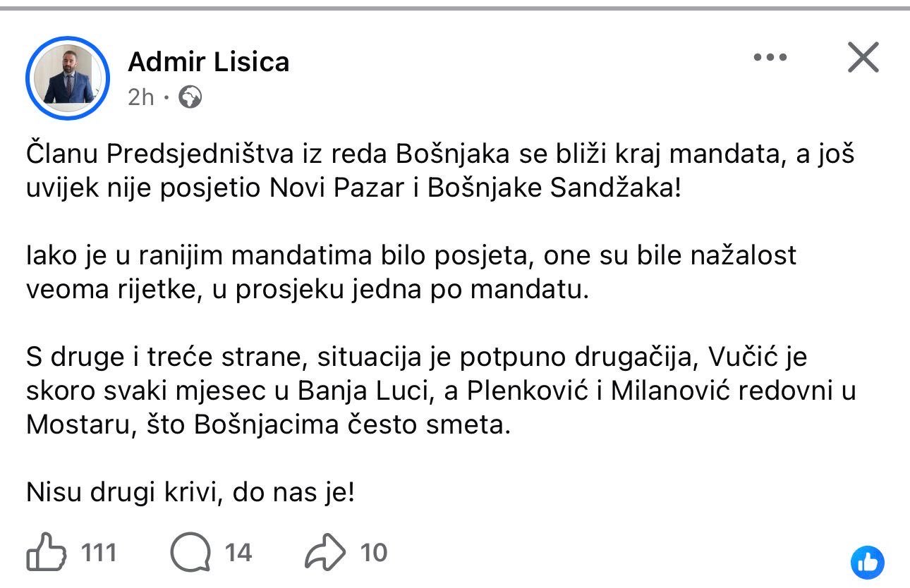Screen dimensions: 910x588
Task: Open the three-dot post options menu
Action: (x=770, y=58)
